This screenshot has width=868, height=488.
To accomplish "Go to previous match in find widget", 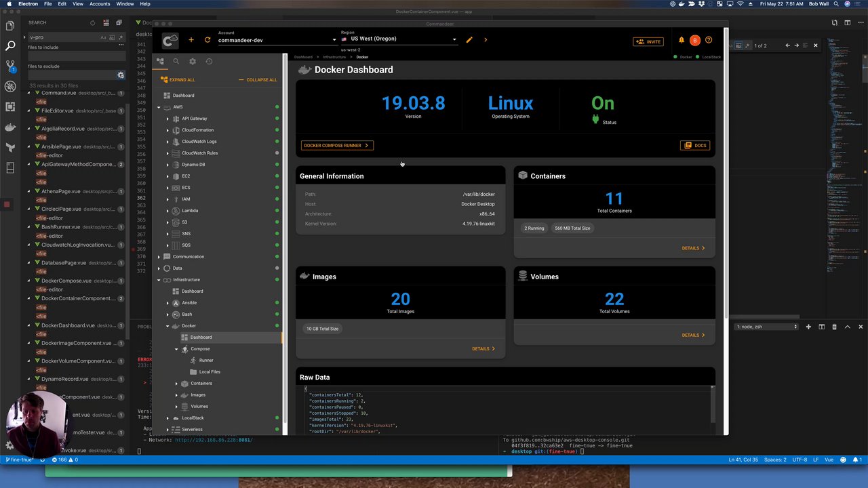I will click(x=787, y=45).
